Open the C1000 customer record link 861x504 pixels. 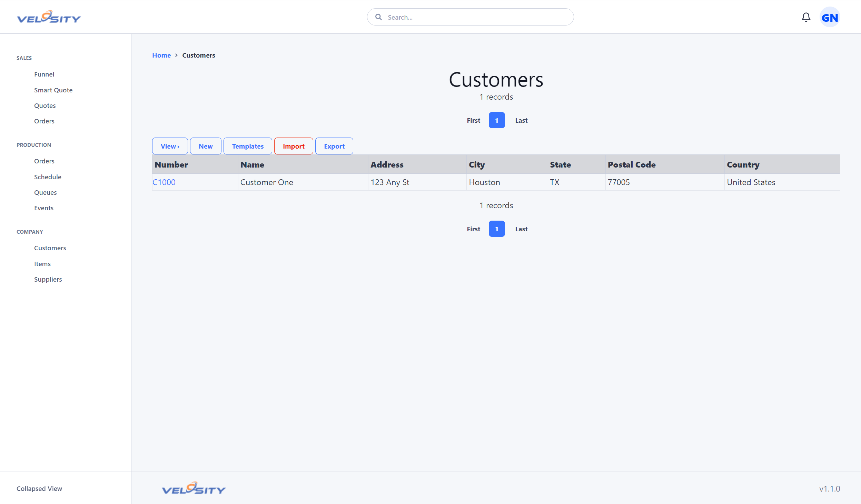tap(164, 182)
